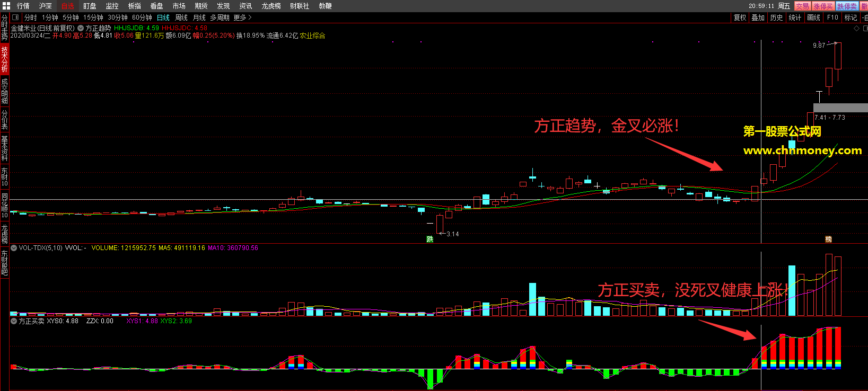
Task: Click the 涨停买 button
Action: [824, 6]
